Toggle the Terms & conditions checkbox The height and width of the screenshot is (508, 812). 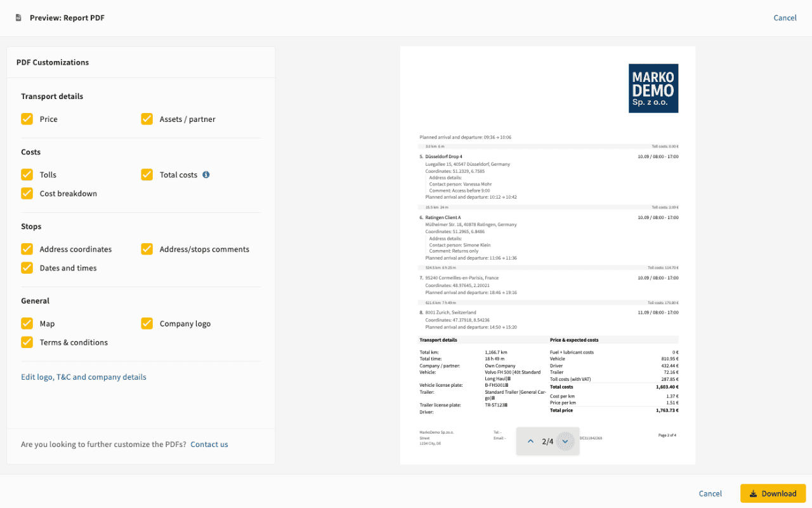tap(27, 342)
